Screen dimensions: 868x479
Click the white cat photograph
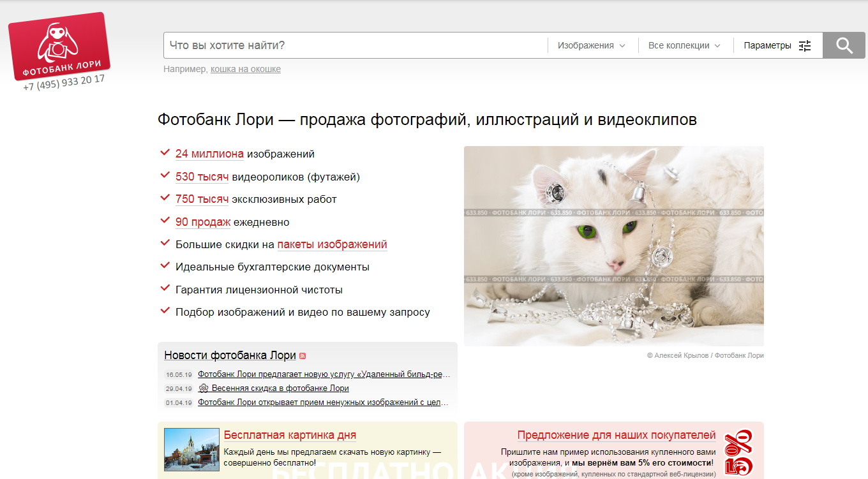(614, 246)
